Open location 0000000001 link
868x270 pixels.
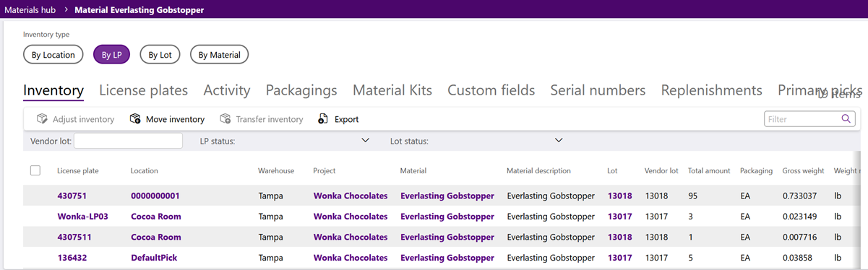(155, 196)
